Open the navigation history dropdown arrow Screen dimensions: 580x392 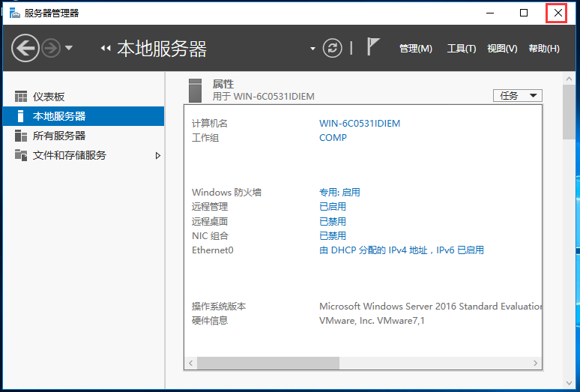click(x=69, y=48)
